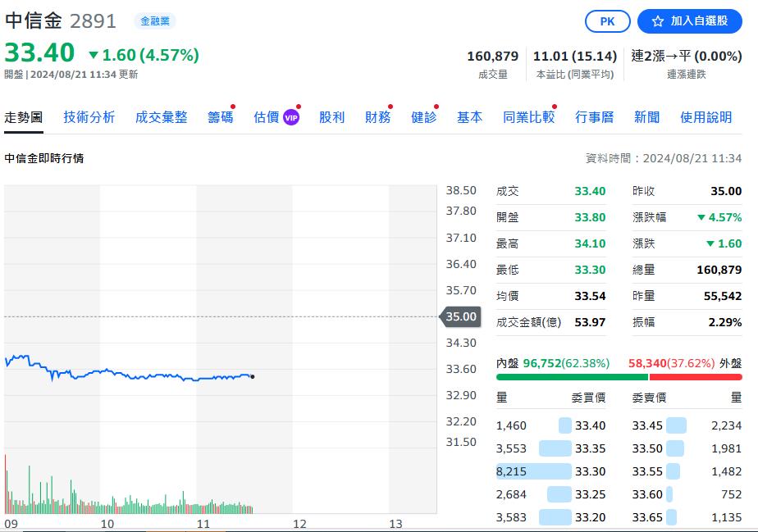Screen dimensions: 758x532
Task: Click the 33.25 bid price
Action: click(591, 495)
